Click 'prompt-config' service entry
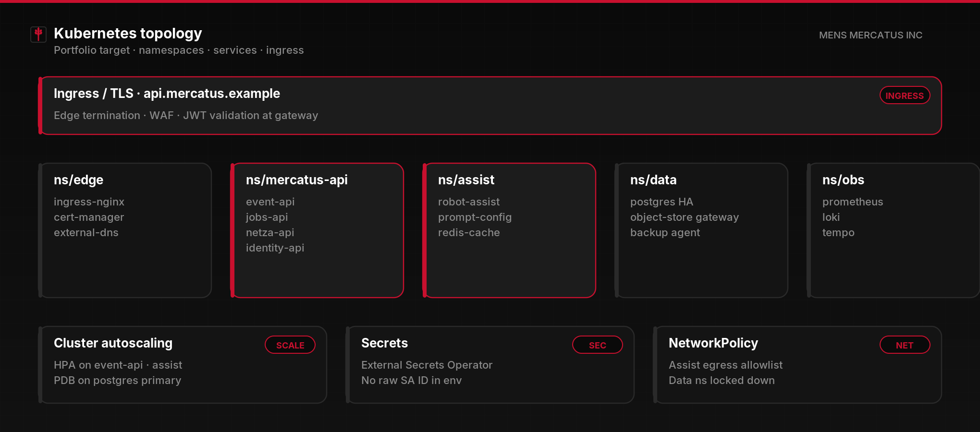This screenshot has height=432, width=980. coord(475,217)
